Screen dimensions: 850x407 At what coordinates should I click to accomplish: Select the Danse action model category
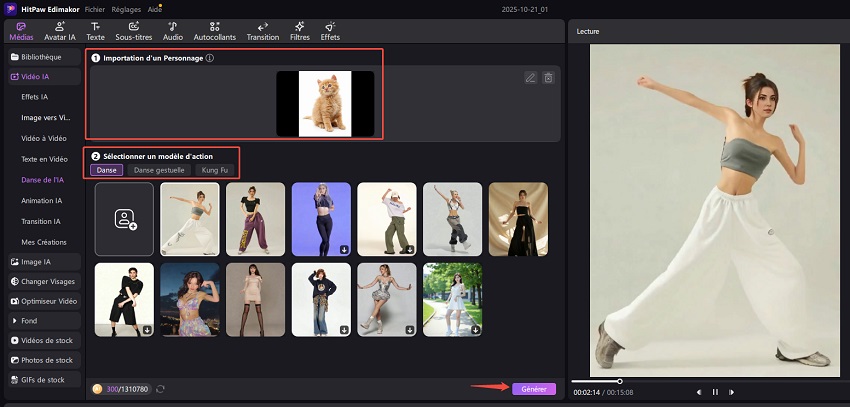point(107,170)
